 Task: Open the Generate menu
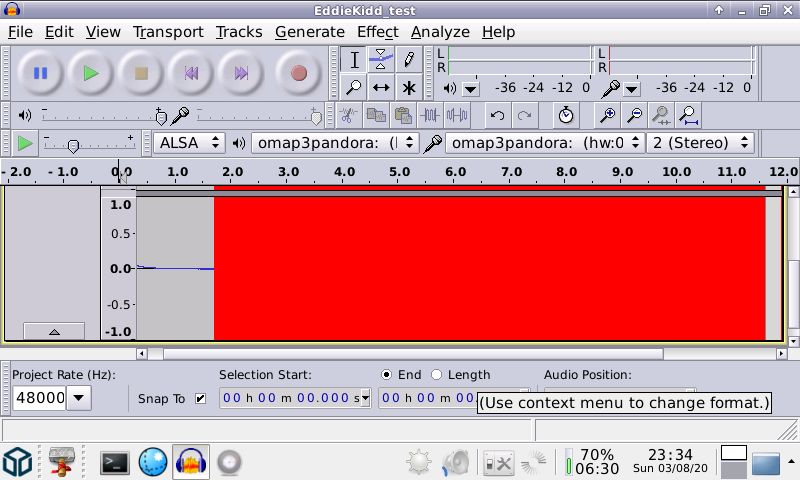(x=309, y=32)
